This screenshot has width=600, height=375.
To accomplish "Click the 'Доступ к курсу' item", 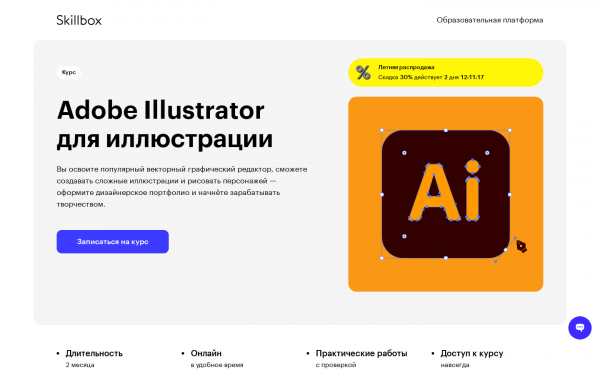I will pos(471,353).
